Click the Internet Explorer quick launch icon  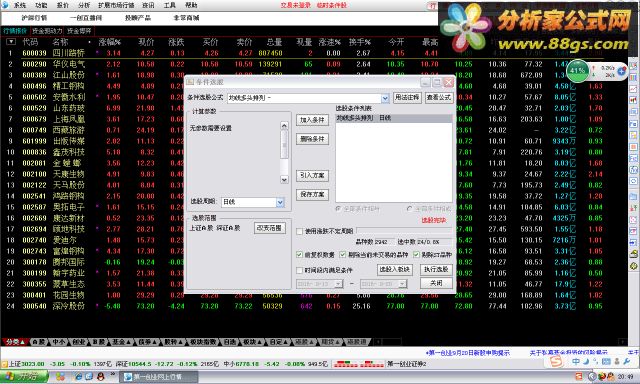(x=78, y=377)
